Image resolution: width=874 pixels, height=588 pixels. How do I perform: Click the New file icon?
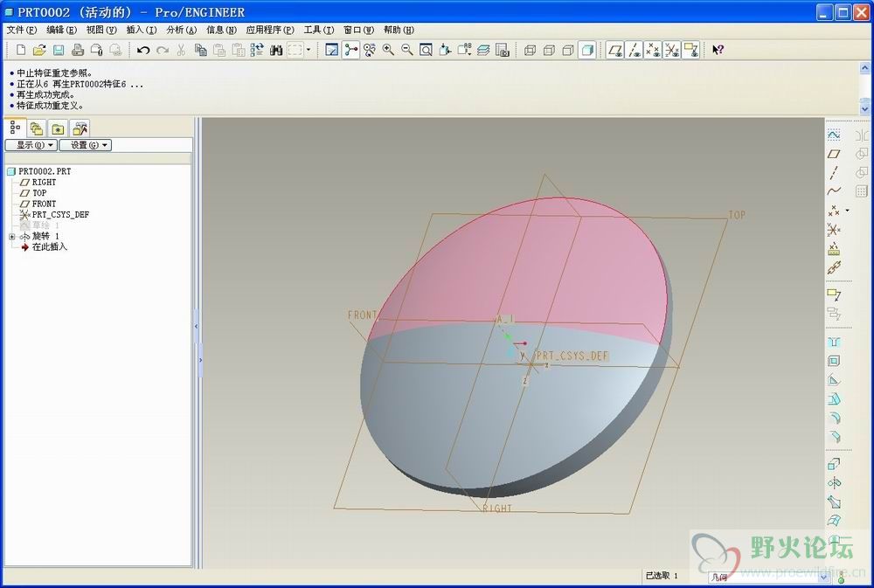(x=21, y=50)
